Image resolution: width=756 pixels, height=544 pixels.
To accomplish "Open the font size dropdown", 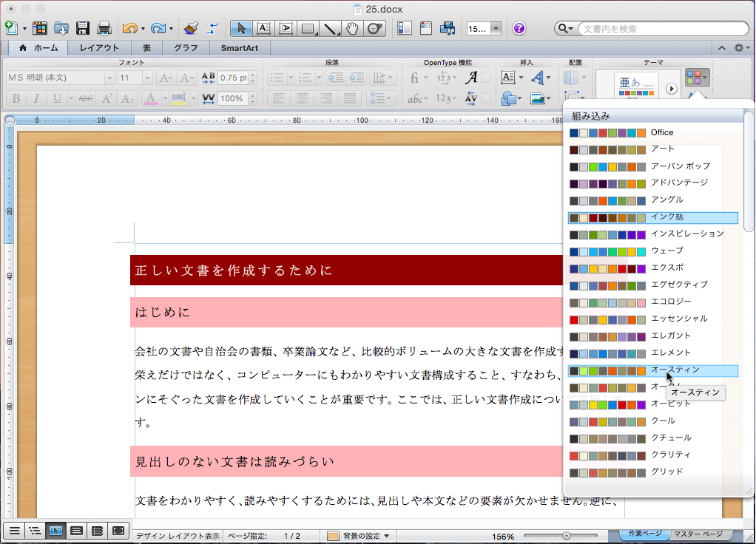I will (147, 78).
